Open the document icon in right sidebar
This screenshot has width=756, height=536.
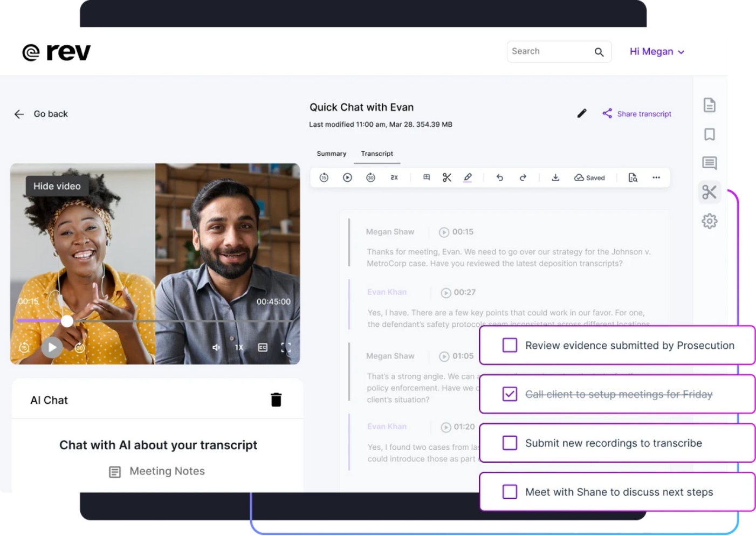(x=709, y=105)
